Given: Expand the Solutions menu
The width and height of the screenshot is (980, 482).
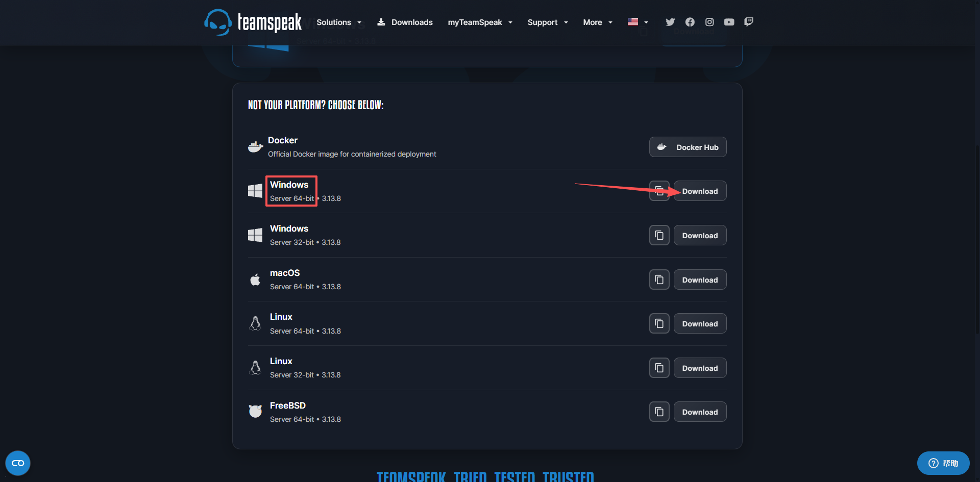Looking at the screenshot, I should pos(339,22).
